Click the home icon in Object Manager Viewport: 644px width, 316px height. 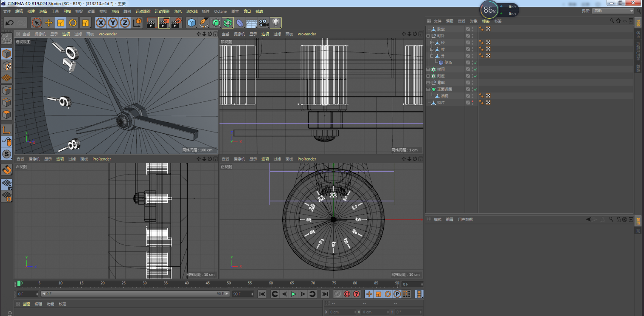pyautogui.click(x=618, y=21)
